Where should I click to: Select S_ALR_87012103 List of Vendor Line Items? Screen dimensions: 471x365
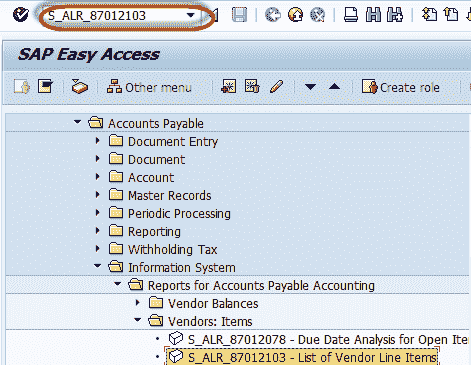point(312,358)
